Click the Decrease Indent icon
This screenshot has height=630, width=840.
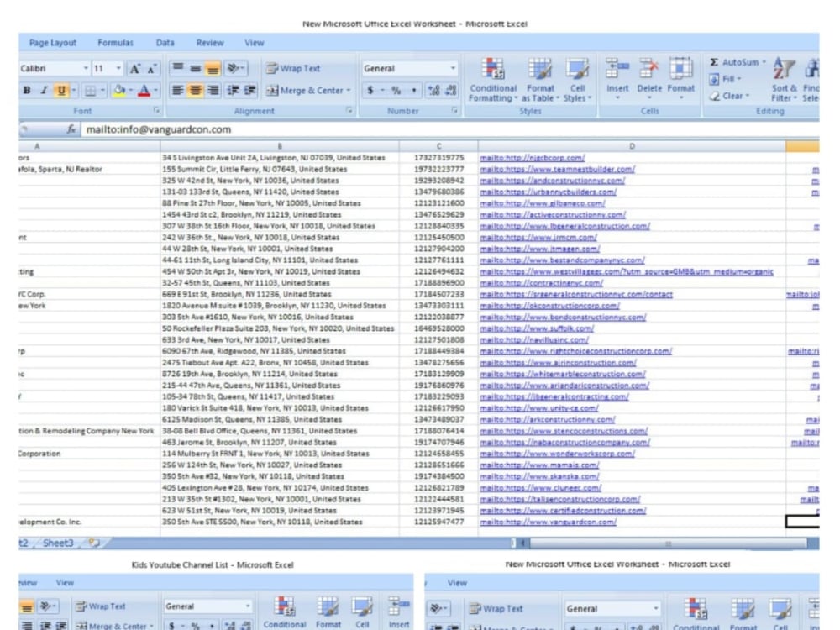coord(233,91)
